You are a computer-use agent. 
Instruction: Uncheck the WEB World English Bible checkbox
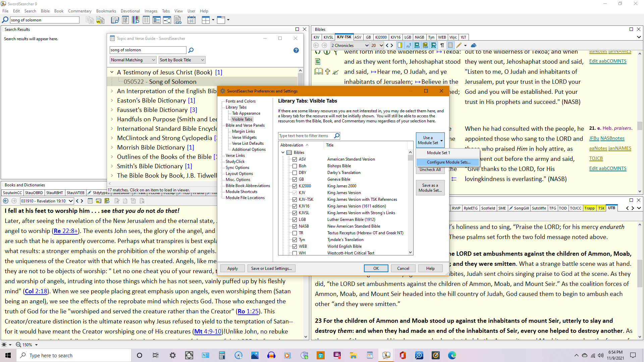(294, 246)
